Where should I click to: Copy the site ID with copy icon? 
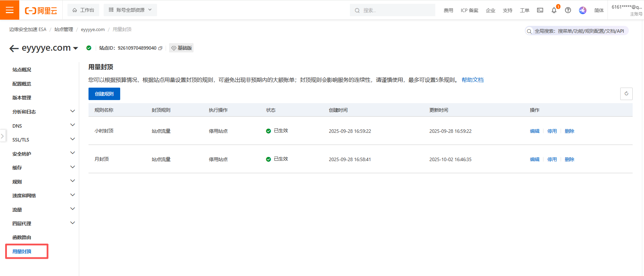(x=160, y=48)
